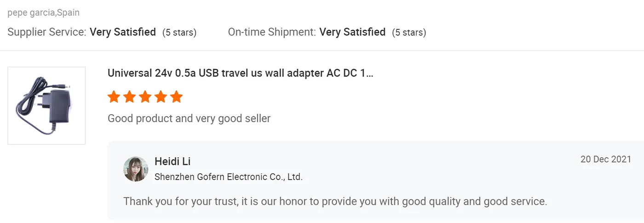
Task: Click the fifth orange rating star
Action: coord(176,97)
